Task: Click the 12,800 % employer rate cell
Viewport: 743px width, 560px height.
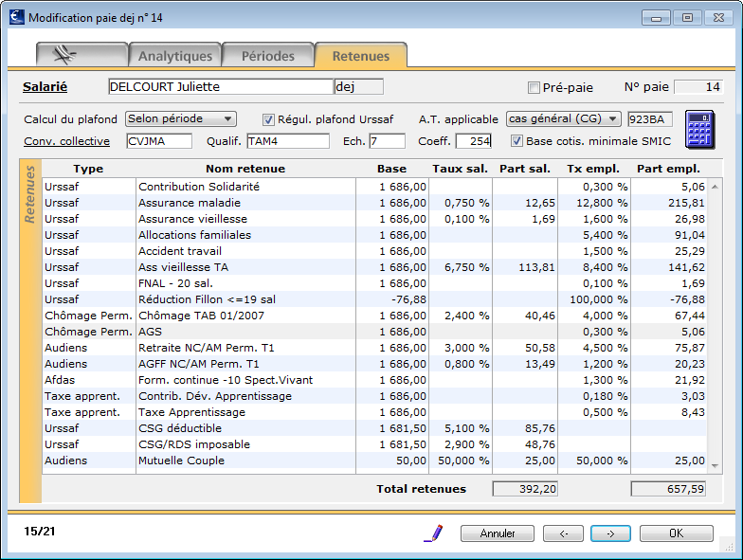Action: click(x=594, y=203)
